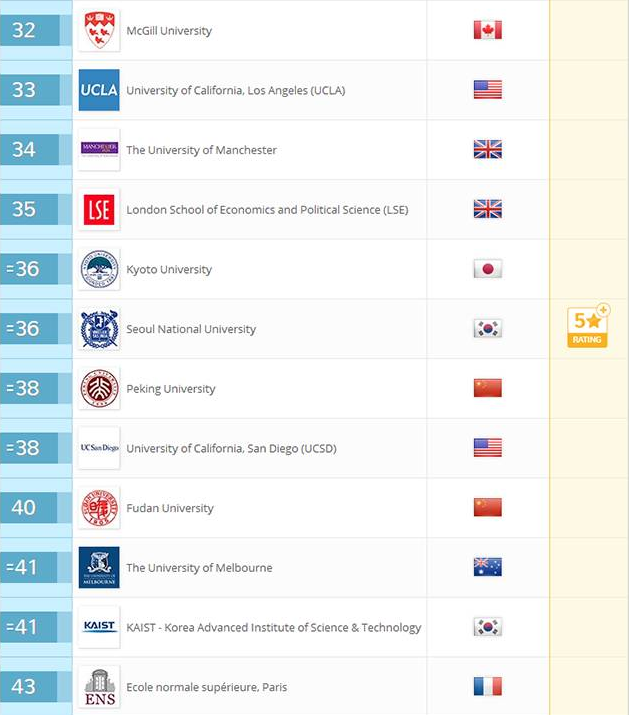The height and width of the screenshot is (715, 629).
Task: Click rank number 32
Action: coord(24,30)
